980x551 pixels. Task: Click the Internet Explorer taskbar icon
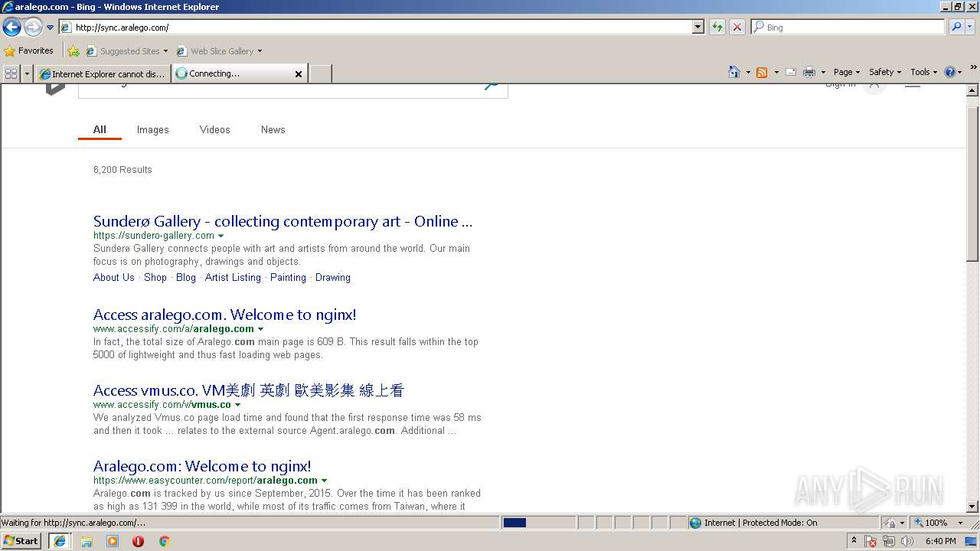click(x=60, y=540)
